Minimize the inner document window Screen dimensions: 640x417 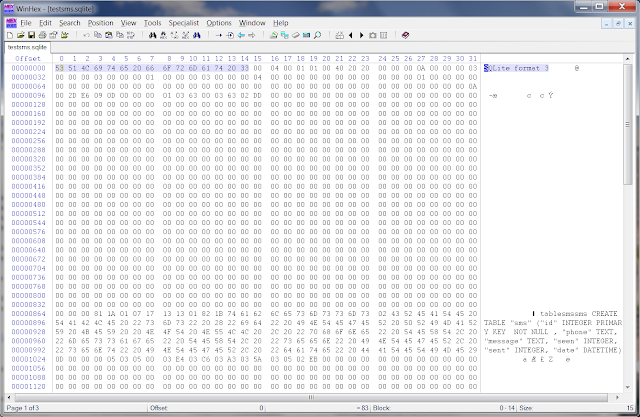[607, 24]
